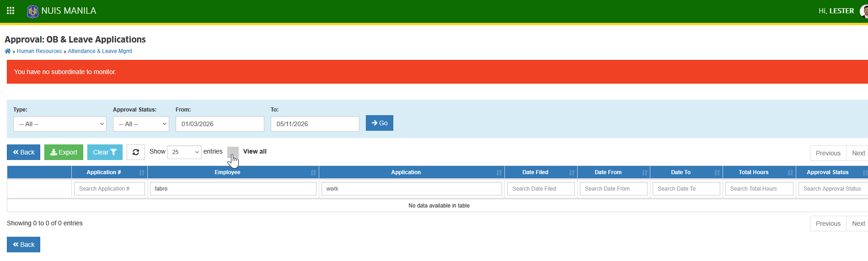Image resolution: width=868 pixels, height=261 pixels.
Task: Click the refresh table icon button
Action: [x=136, y=152]
